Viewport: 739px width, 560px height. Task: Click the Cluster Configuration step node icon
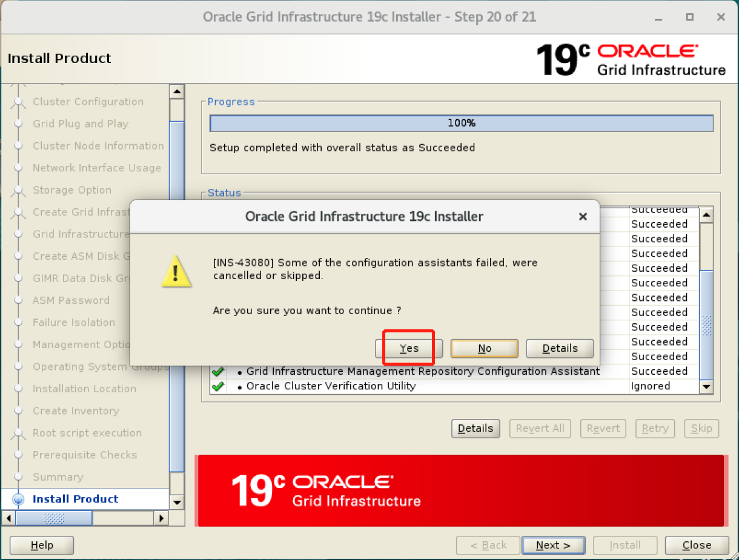point(19,102)
